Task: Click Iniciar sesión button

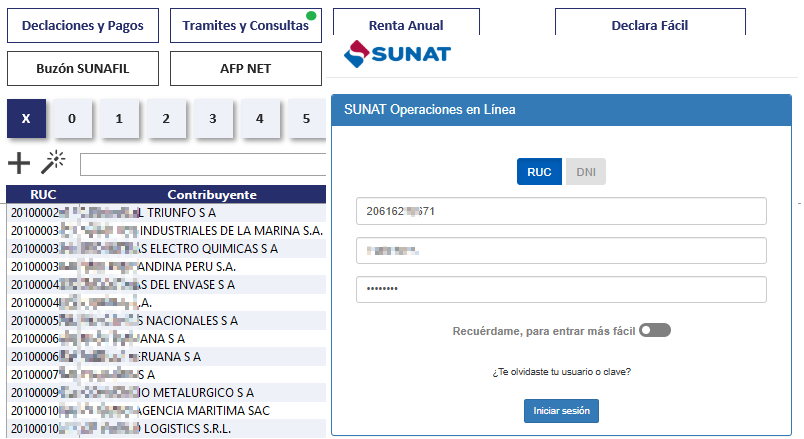Action: [561, 411]
